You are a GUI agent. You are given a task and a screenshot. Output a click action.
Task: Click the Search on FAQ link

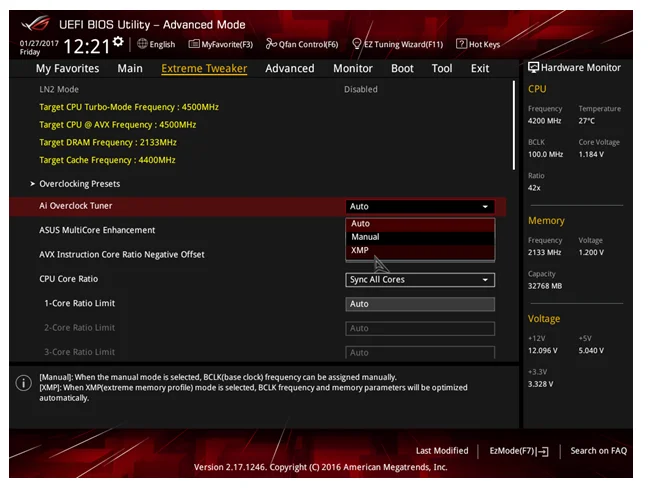click(x=598, y=451)
